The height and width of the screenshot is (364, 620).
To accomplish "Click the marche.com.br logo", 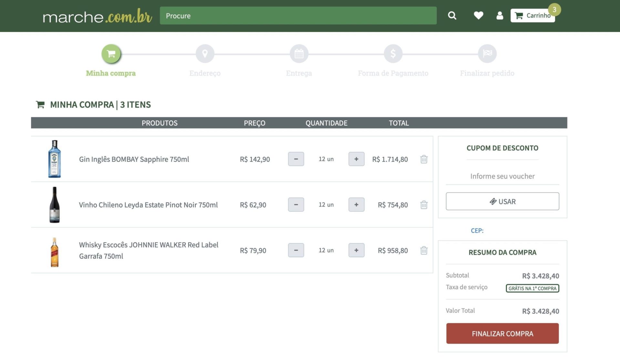I will [97, 16].
